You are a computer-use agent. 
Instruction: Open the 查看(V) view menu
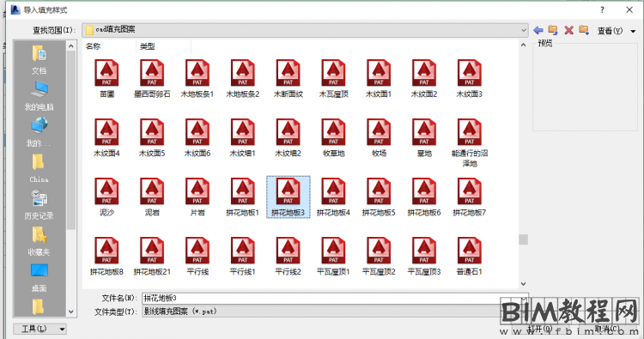(x=616, y=31)
